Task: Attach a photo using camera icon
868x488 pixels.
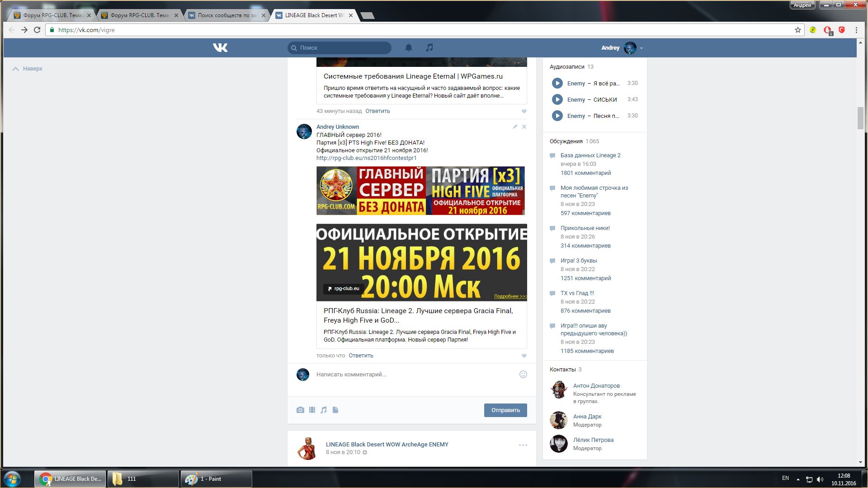Action: 300,410
